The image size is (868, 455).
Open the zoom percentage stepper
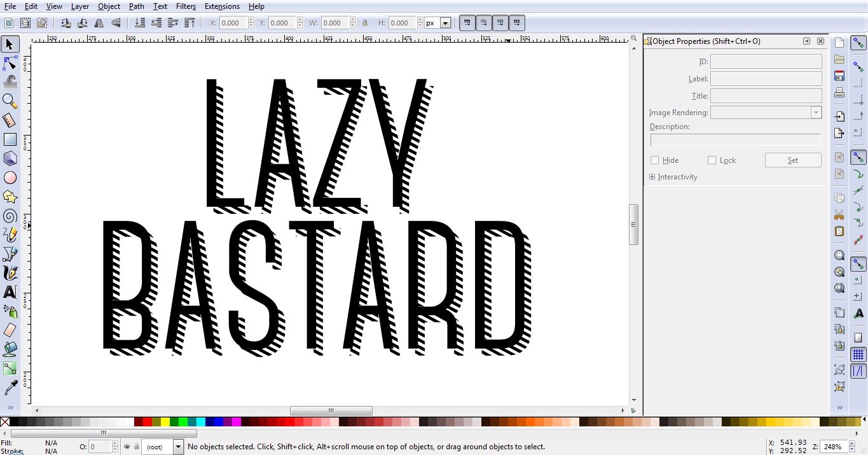pyautogui.click(x=852, y=447)
